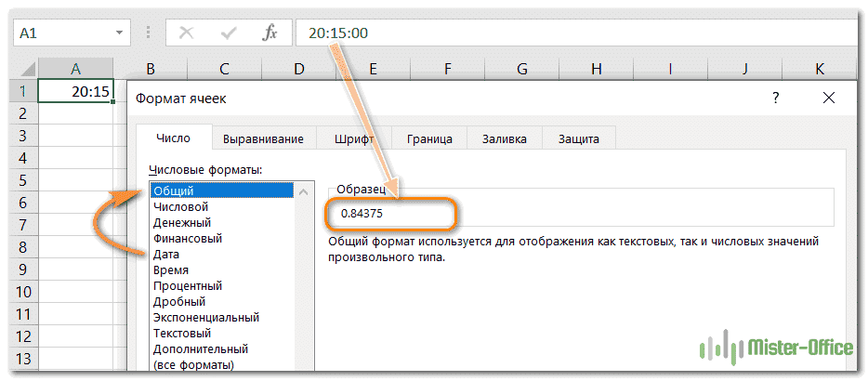Choose Числовой in number formats list
The width and height of the screenshot is (868, 381).
pyautogui.click(x=180, y=206)
